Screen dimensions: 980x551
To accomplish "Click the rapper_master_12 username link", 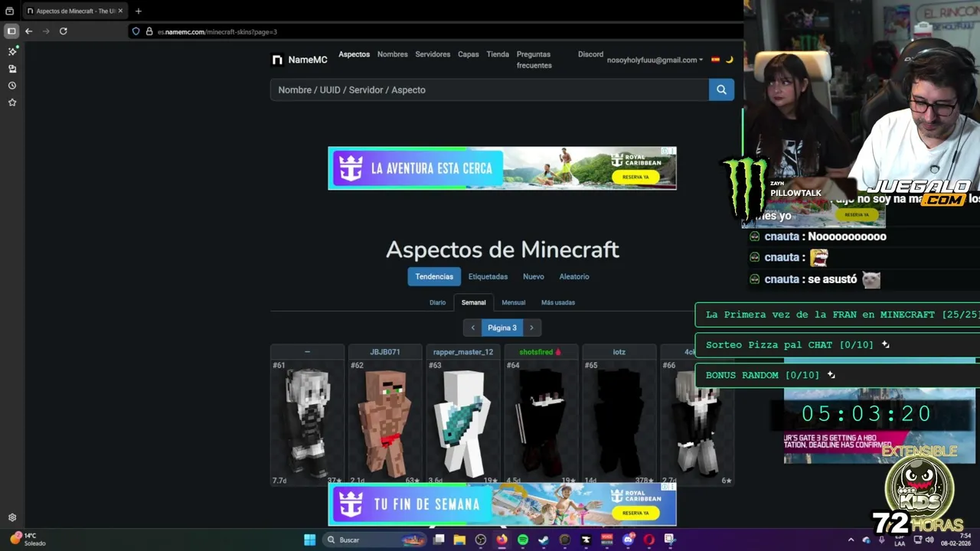I will tap(463, 352).
